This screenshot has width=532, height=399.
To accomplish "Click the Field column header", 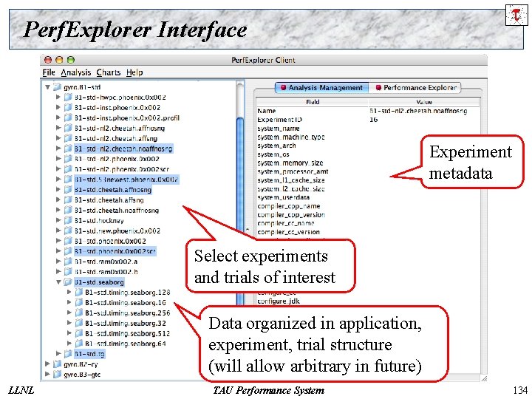I will click(x=312, y=102).
